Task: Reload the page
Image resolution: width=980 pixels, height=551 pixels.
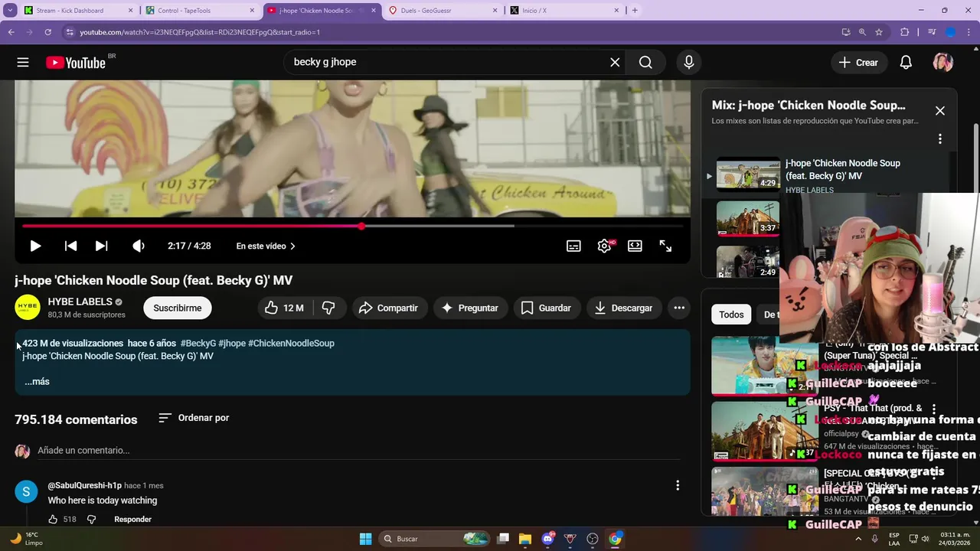Action: 47,32
